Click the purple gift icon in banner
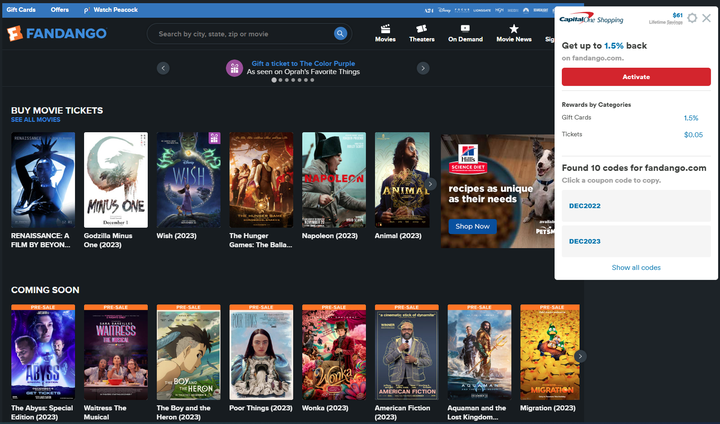720x424 pixels. (234, 68)
